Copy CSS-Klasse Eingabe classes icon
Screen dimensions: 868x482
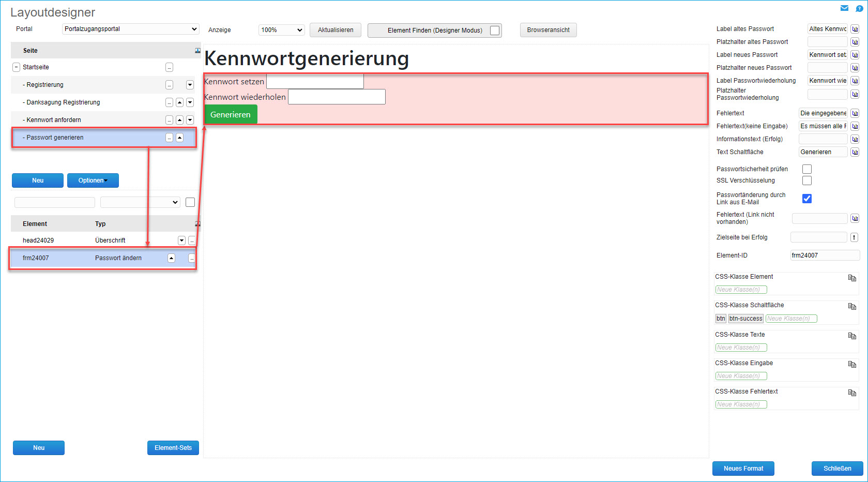point(852,364)
